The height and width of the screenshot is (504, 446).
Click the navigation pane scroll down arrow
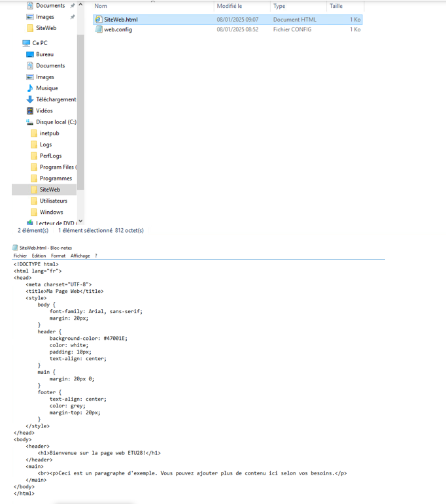(80, 221)
